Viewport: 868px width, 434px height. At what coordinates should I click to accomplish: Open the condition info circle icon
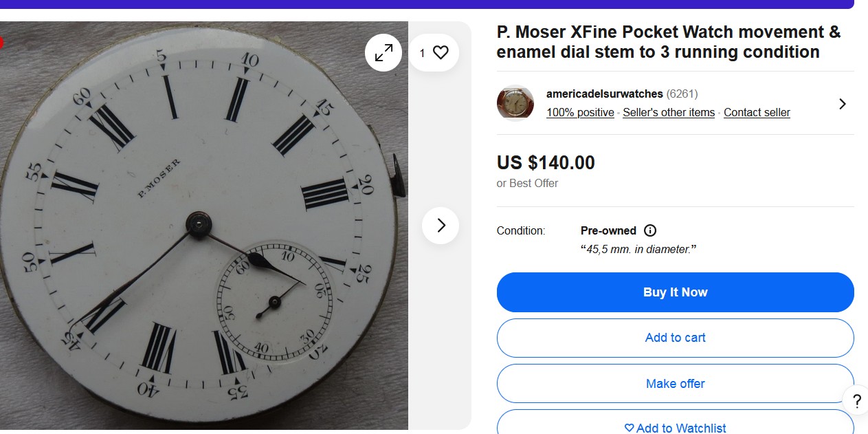click(650, 230)
